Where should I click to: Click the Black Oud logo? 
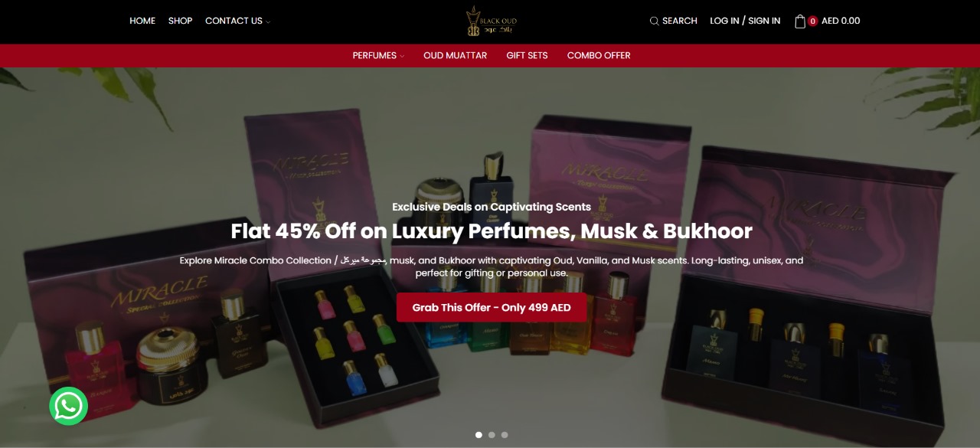492,21
